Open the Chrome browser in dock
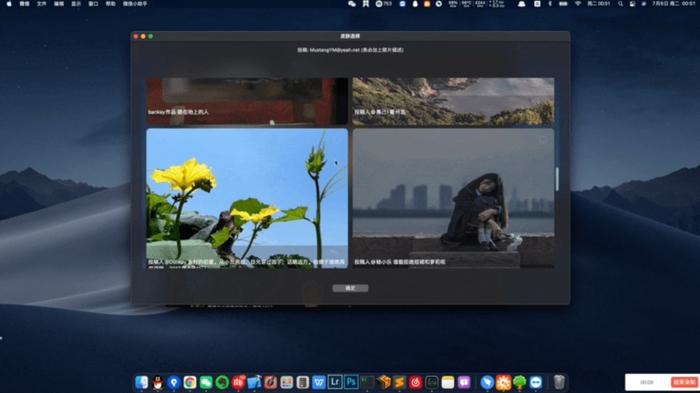Image resolution: width=700 pixels, height=393 pixels. tap(190, 382)
